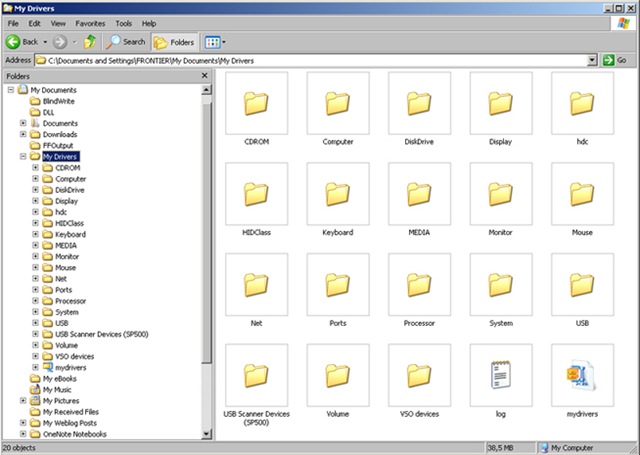Open the address bar dropdown arrow
Viewport: 640px width, 455px height.
[x=592, y=60]
